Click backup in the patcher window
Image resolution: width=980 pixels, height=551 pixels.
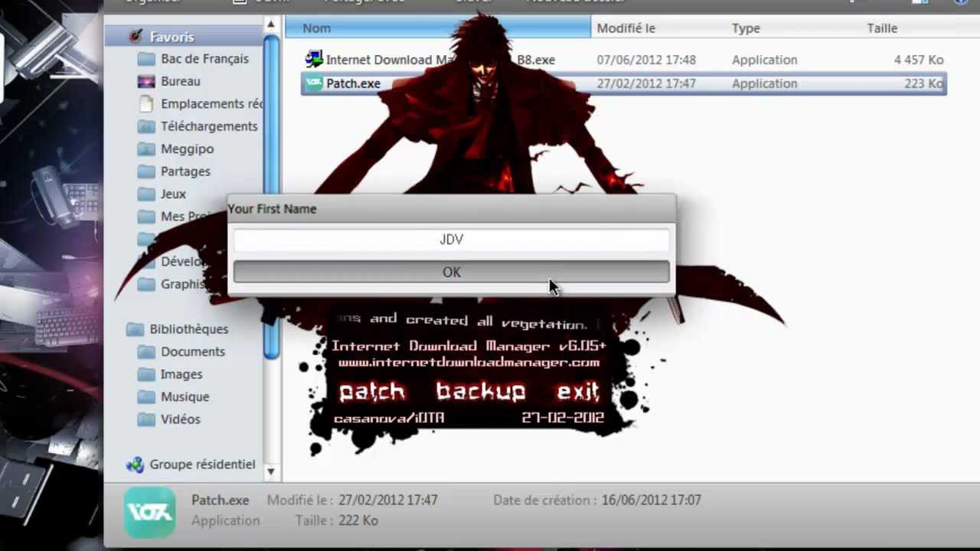click(481, 392)
